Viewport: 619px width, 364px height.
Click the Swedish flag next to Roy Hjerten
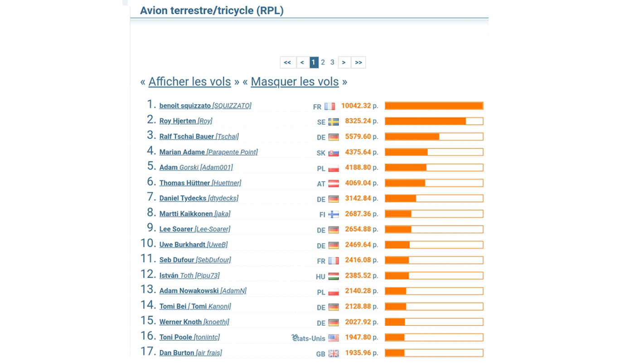(x=334, y=122)
